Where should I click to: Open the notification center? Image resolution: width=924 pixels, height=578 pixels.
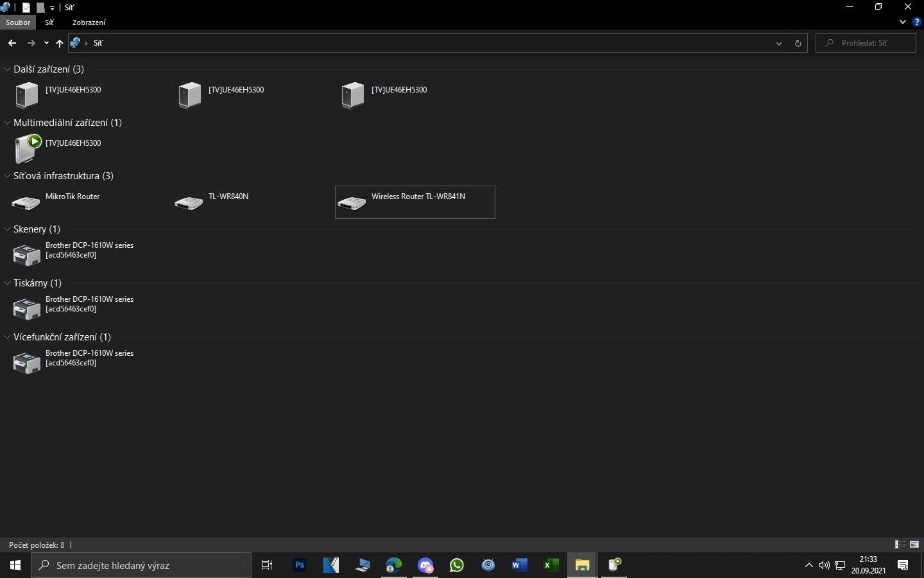point(903,565)
